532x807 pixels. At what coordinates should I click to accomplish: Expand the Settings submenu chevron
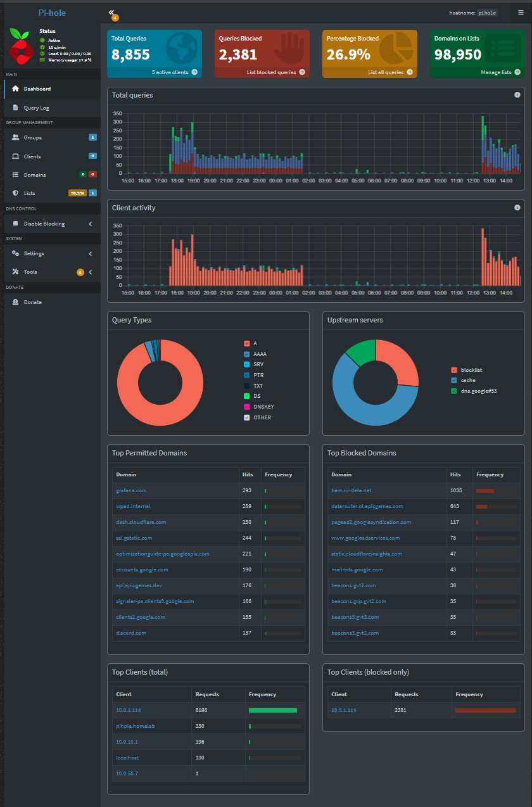(x=90, y=253)
